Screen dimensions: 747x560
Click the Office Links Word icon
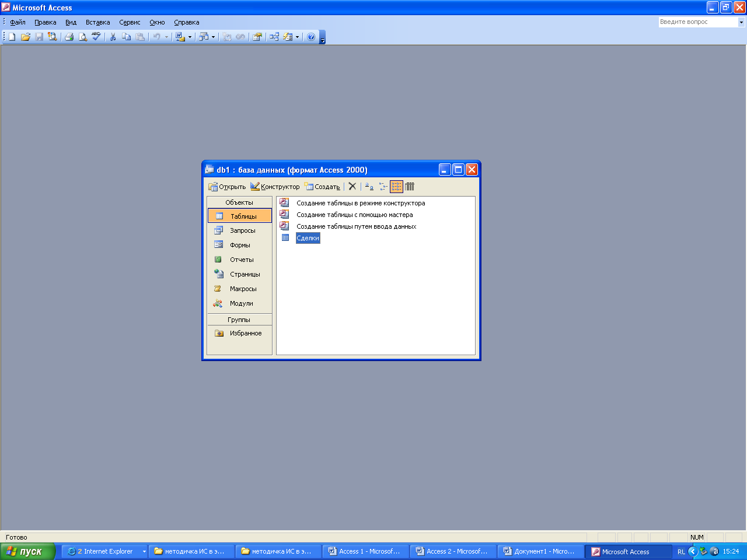pyautogui.click(x=180, y=37)
